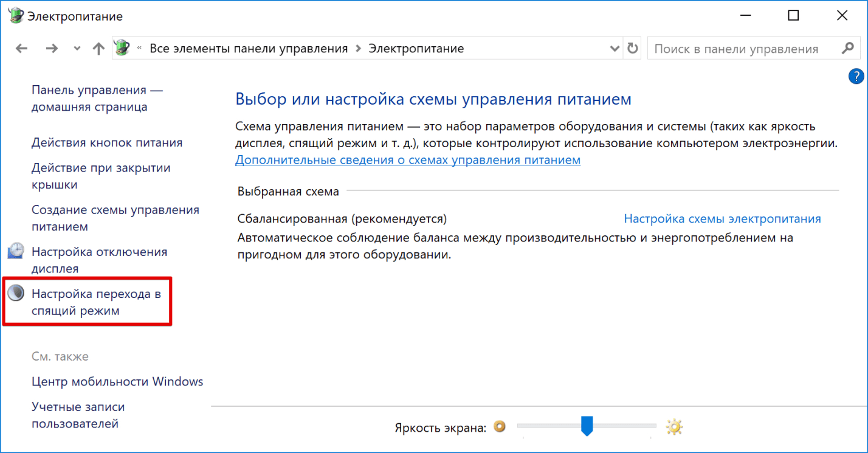Open help via blue question mark icon
Viewport: 868px width, 453px height.
(x=855, y=76)
